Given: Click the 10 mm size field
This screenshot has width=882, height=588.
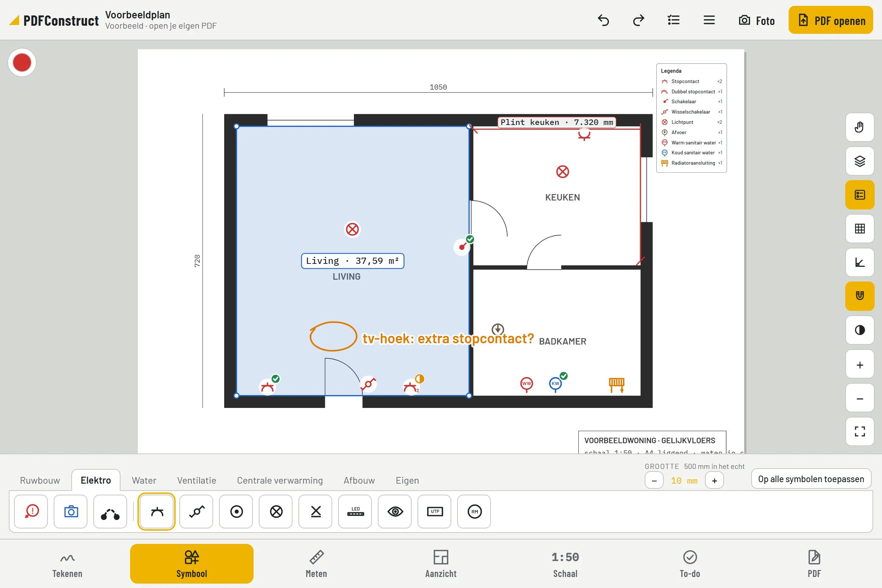Looking at the screenshot, I should (684, 481).
